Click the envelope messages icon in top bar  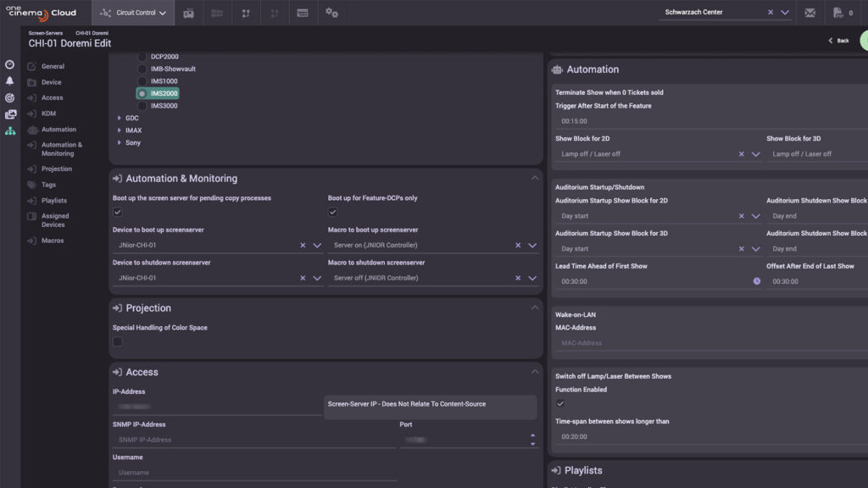click(810, 13)
